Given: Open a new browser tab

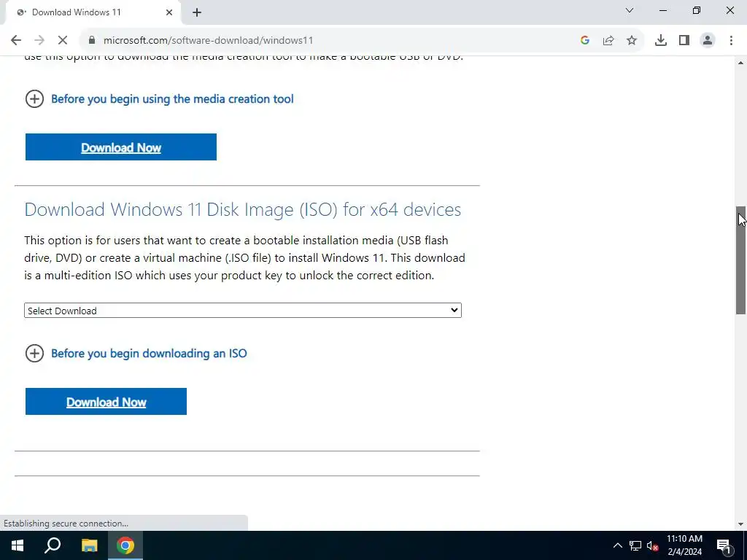Looking at the screenshot, I should pyautogui.click(x=197, y=13).
